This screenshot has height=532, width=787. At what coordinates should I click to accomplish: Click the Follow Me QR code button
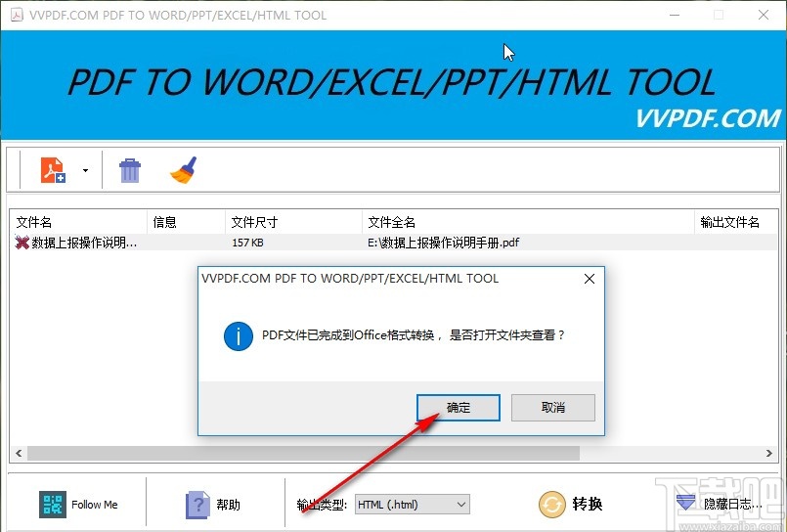79,505
